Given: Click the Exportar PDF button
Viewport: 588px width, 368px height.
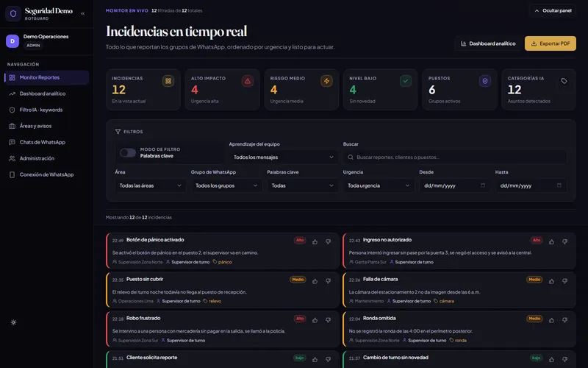Looking at the screenshot, I should click(551, 43).
